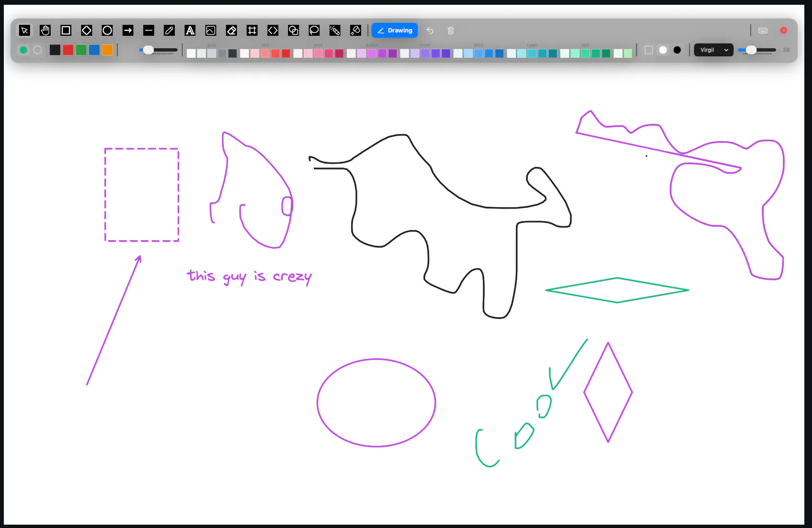Choose the rectangle shape tool
The image size is (812, 528).
[x=66, y=31]
